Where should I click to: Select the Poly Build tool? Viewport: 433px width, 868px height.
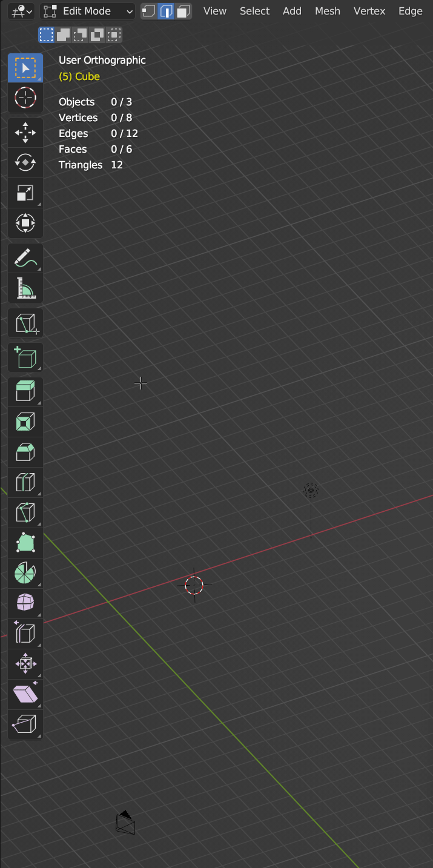coord(25,543)
